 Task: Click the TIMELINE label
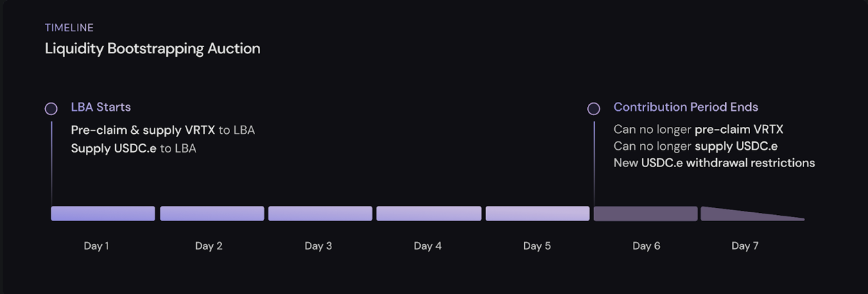coord(69,28)
